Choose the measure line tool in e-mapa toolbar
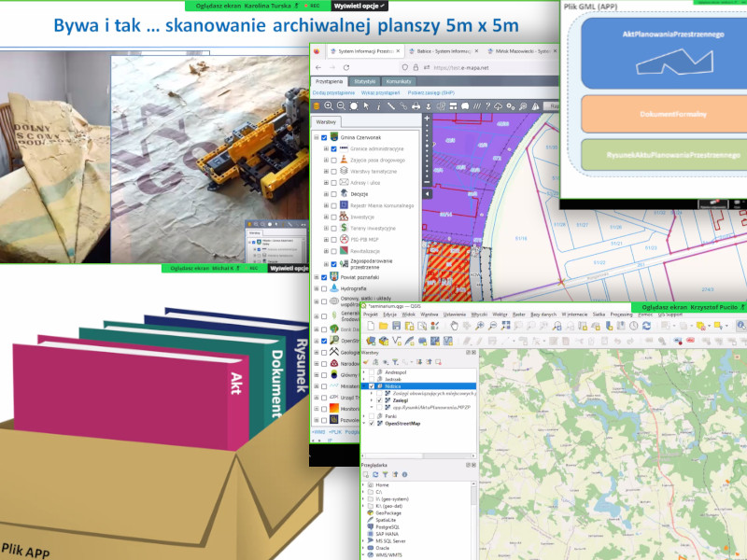747x560 pixels. tap(390, 106)
